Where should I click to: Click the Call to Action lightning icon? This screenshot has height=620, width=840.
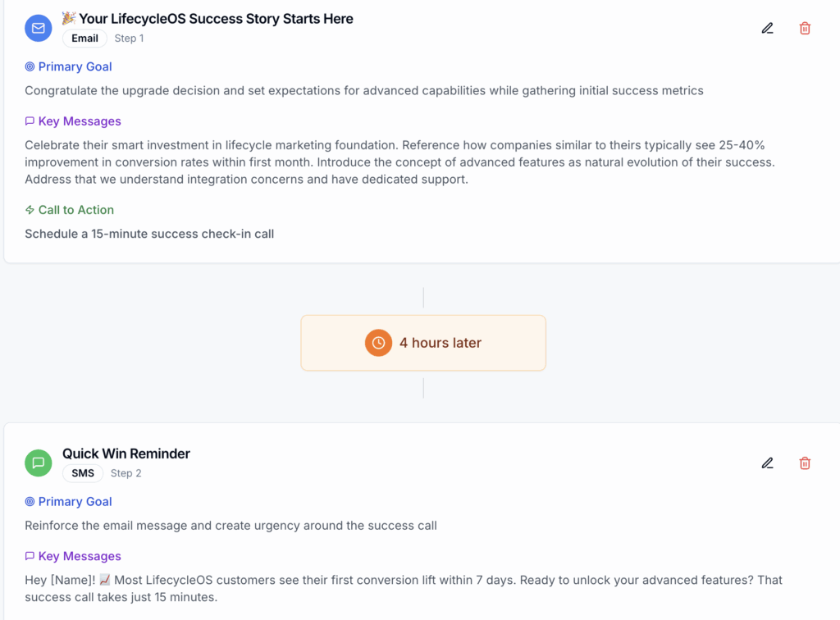(x=30, y=210)
